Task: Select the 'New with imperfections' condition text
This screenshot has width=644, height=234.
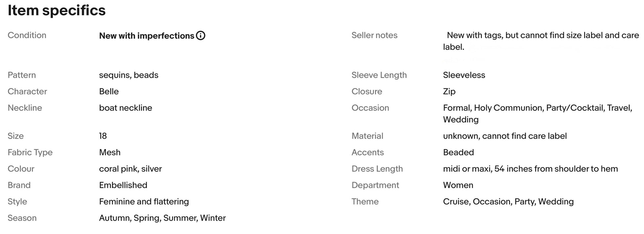Action: click(x=147, y=36)
